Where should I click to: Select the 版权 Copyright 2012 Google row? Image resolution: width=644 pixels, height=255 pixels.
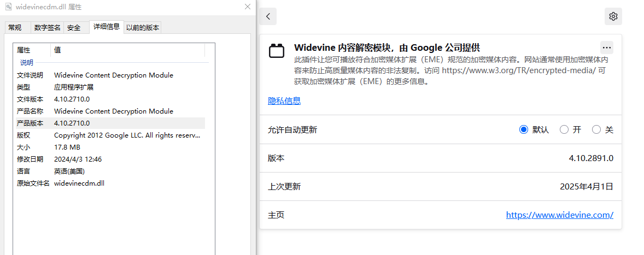coord(110,135)
